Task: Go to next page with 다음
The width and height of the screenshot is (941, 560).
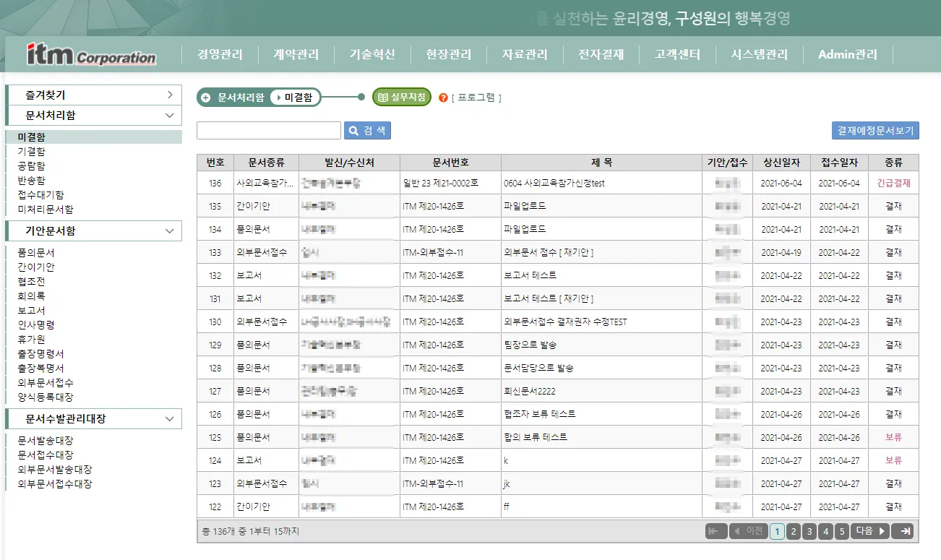Action: click(869, 531)
